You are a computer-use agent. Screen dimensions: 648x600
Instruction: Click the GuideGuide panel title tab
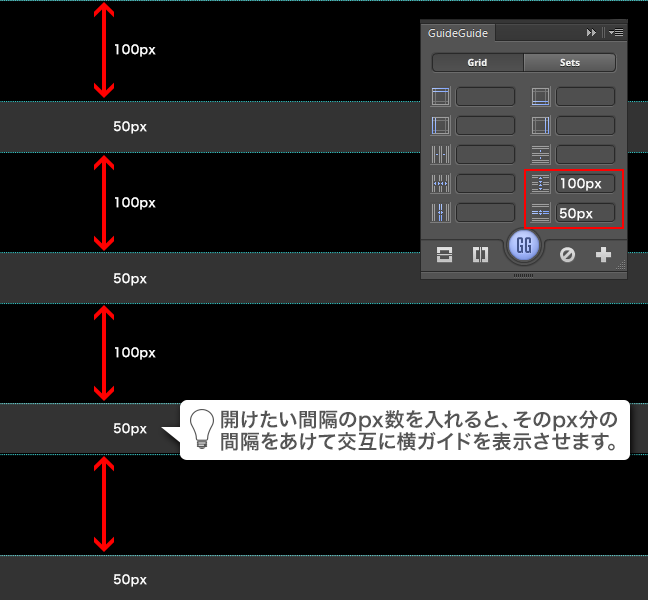point(458,33)
